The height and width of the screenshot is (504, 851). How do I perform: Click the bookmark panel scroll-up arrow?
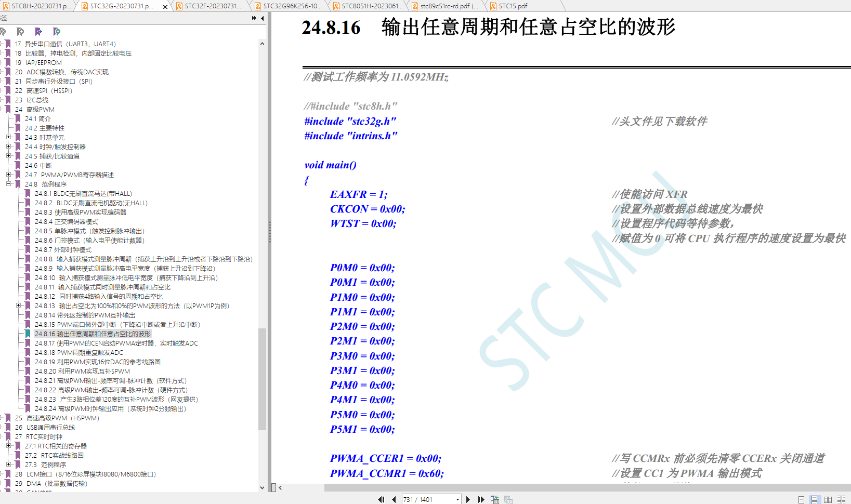pyautogui.click(x=262, y=44)
